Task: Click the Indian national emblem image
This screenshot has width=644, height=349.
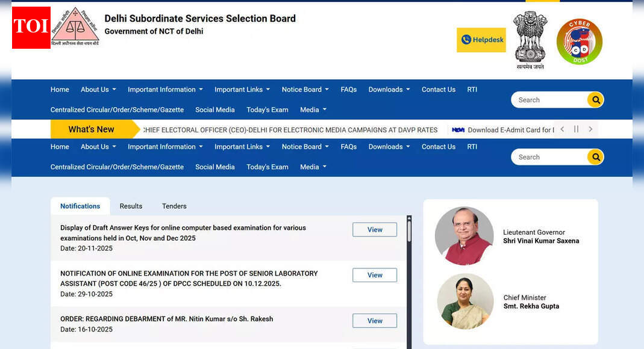Action: [530, 39]
